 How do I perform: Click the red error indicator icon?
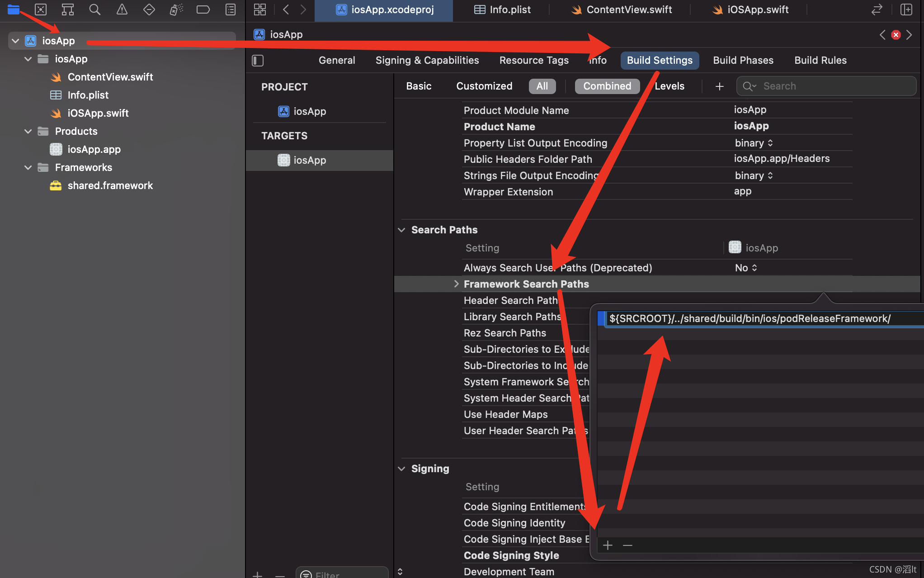[896, 35]
